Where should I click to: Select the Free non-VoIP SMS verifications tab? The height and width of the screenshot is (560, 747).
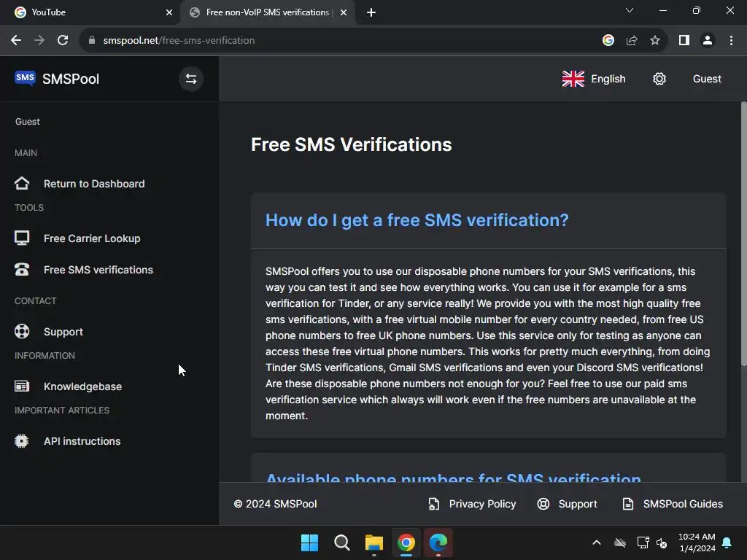267,12
